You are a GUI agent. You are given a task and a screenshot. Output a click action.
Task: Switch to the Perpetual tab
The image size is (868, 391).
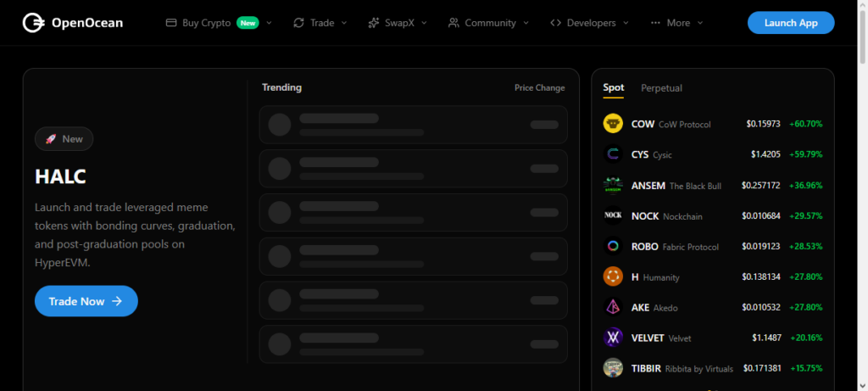click(661, 88)
